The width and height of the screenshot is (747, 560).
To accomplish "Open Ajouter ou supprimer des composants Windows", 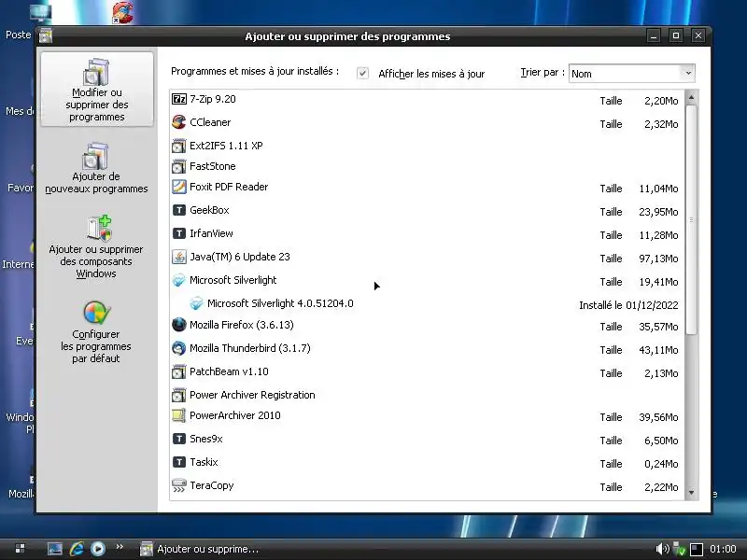I will pyautogui.click(x=96, y=246).
